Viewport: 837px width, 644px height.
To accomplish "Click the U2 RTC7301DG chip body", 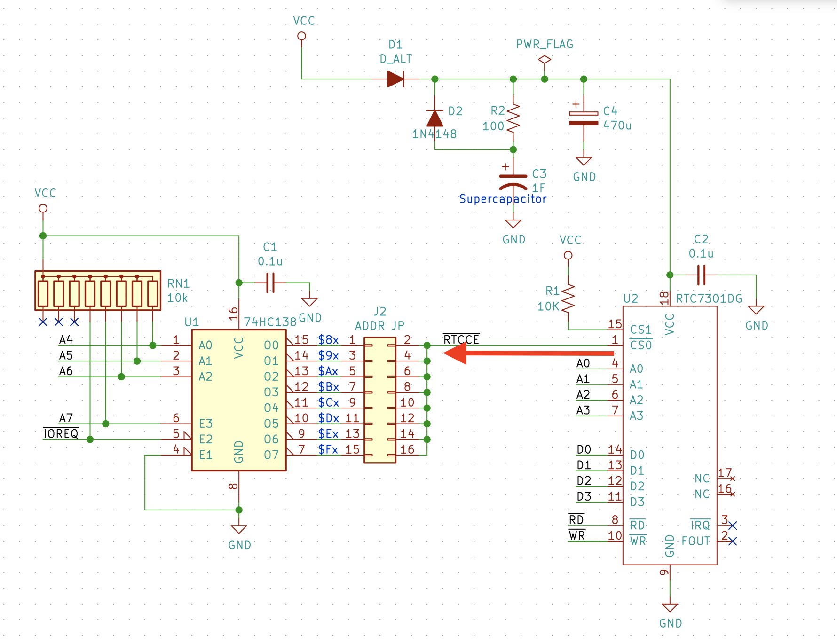I will pyautogui.click(x=670, y=435).
